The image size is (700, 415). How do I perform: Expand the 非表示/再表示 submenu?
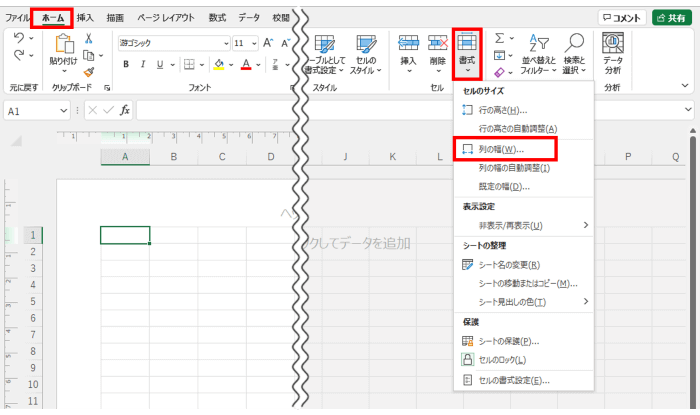point(586,225)
